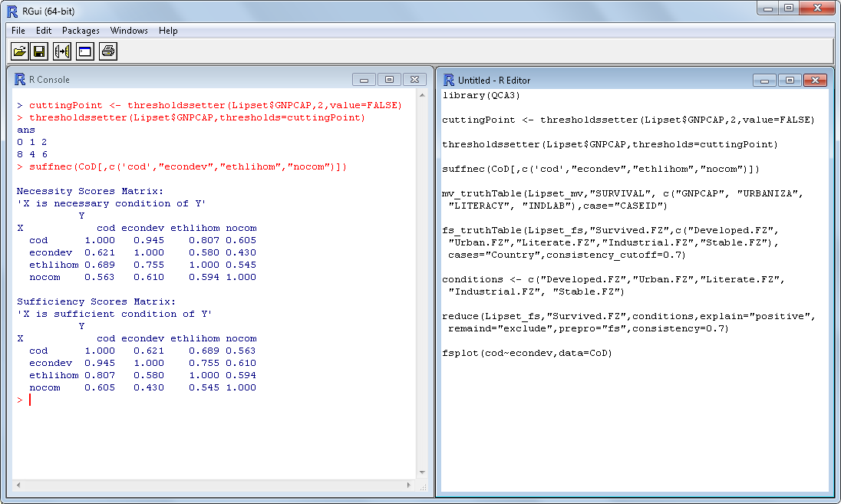This screenshot has width=841, height=504.
Task: Print the script with the printer icon
Action: point(107,51)
